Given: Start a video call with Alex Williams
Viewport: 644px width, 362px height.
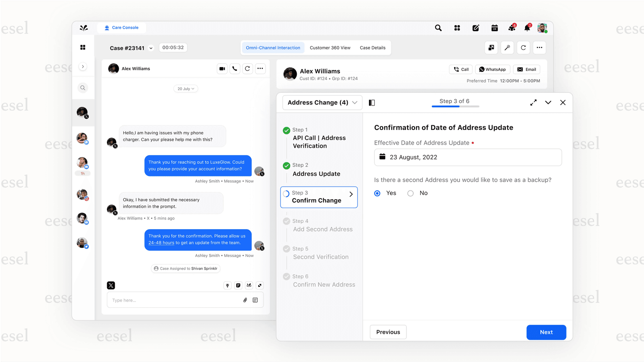Looking at the screenshot, I should (x=222, y=69).
